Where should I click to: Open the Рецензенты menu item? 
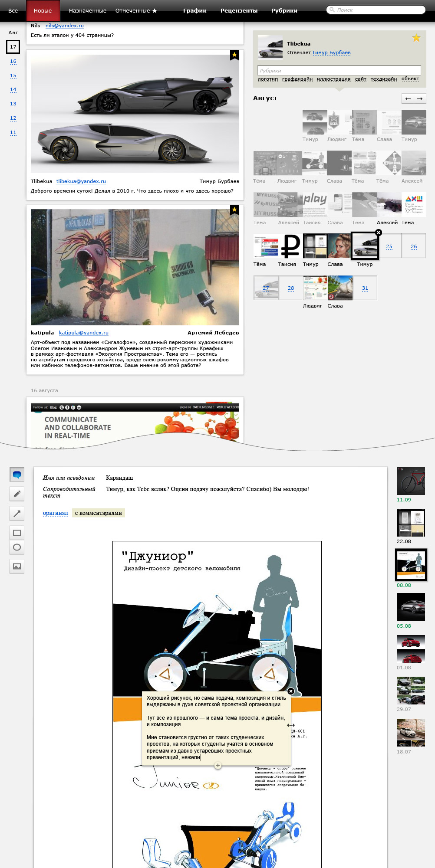point(239,11)
